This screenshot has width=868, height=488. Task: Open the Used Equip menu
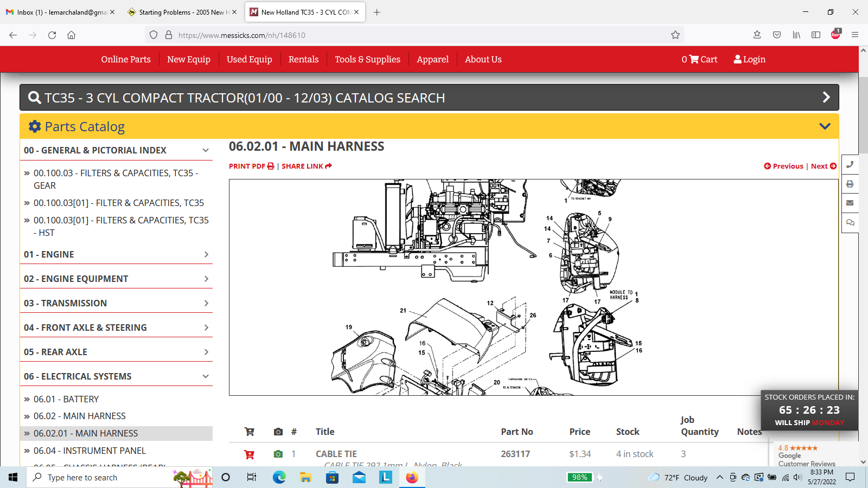(250, 59)
